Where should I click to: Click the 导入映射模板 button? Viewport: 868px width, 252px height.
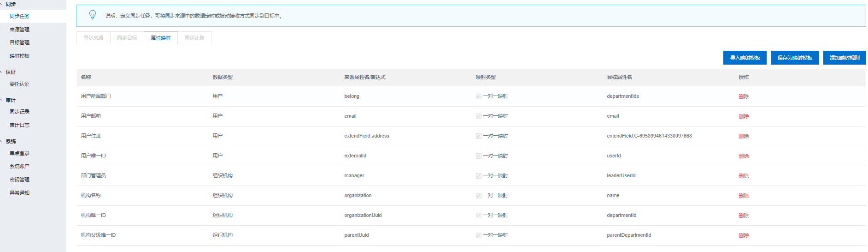745,58
